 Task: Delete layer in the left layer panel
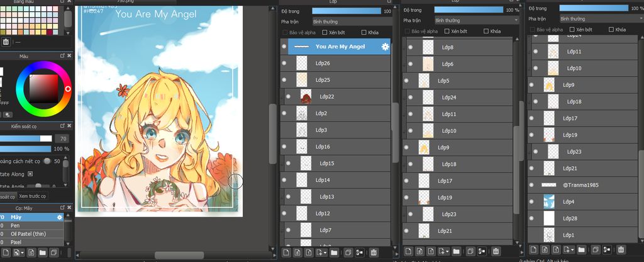coord(374,252)
